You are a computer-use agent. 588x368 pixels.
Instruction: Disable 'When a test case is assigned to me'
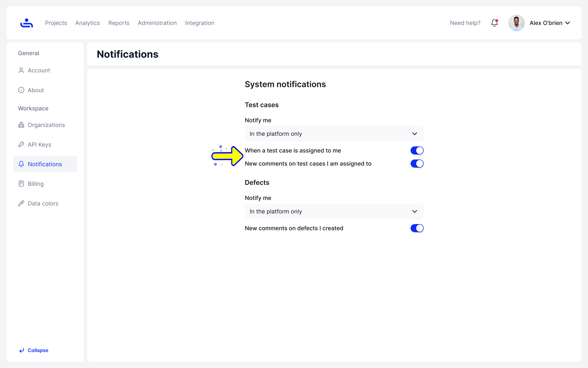coord(417,150)
